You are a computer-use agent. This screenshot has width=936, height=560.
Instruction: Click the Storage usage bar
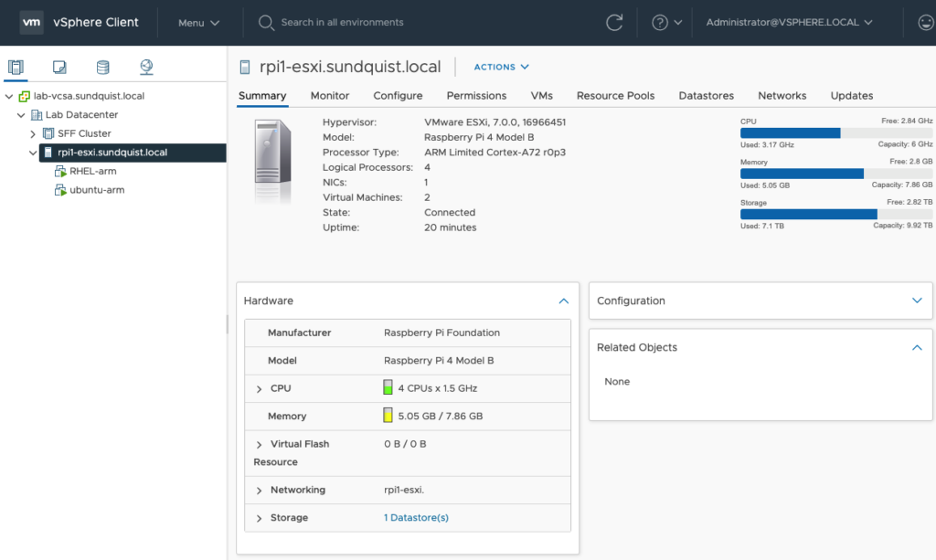point(836,214)
